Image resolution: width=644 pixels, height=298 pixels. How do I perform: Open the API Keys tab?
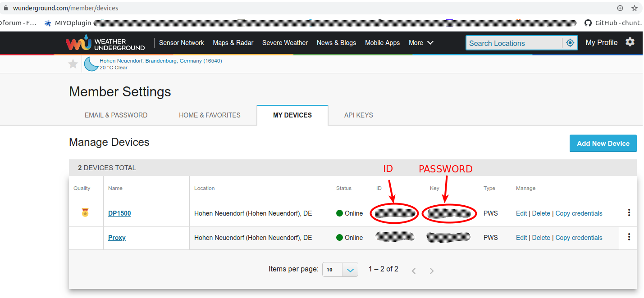coord(359,115)
